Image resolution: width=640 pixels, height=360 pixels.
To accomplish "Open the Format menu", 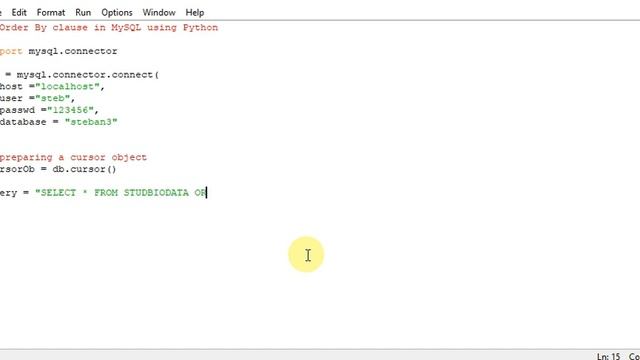I will pos(51,13).
